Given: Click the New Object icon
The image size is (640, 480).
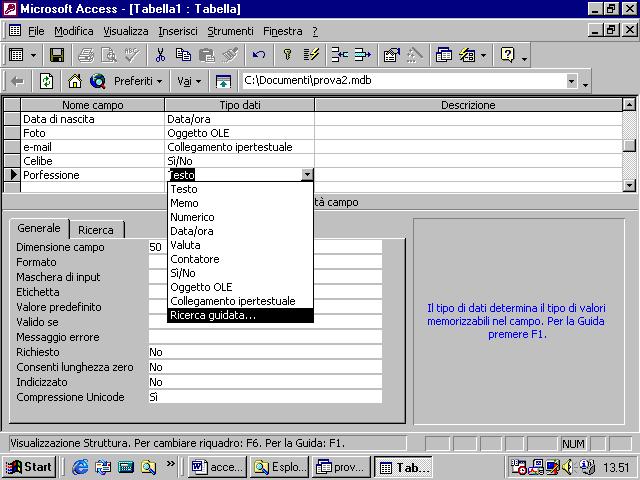Looking at the screenshot, I should [467, 55].
